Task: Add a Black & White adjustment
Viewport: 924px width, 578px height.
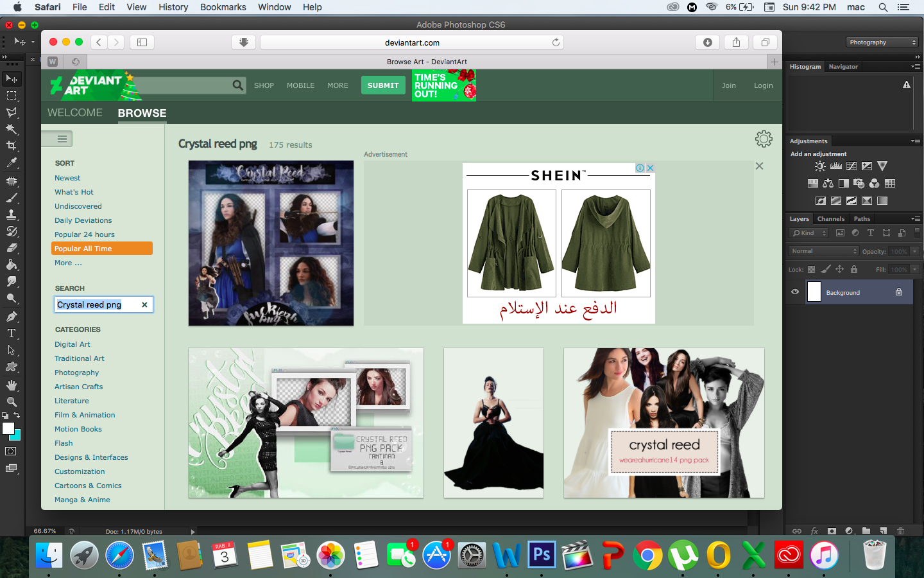Action: (843, 184)
